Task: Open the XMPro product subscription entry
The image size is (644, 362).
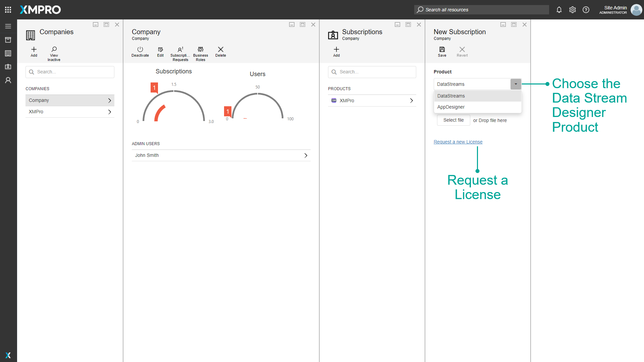Action: click(372, 101)
